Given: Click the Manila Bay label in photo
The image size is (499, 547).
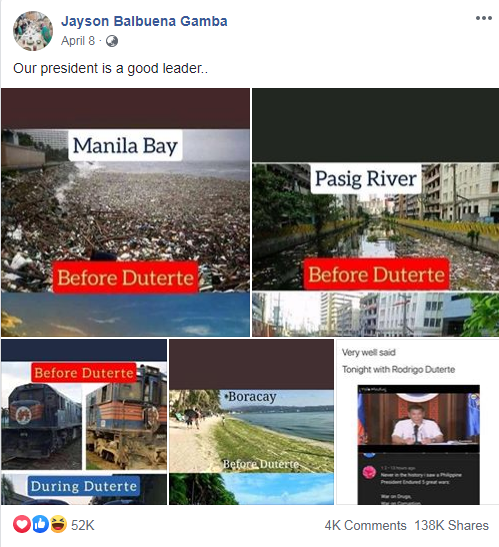Looking at the screenshot, I should coord(125,145).
